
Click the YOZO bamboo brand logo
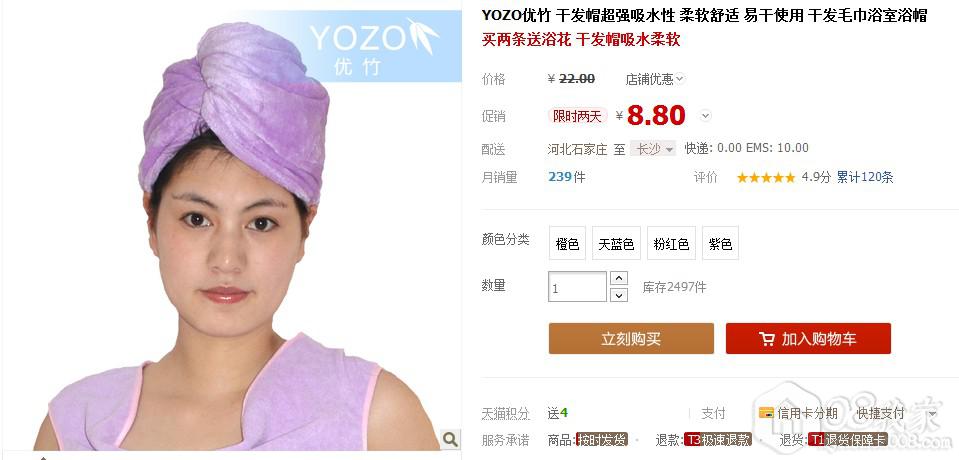pos(374,46)
